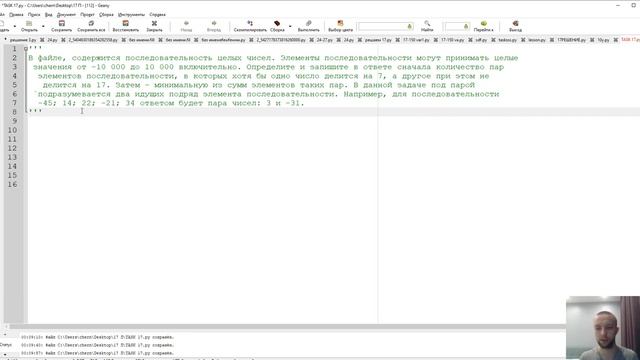This screenshot has height=360, width=640.
Task: Click the Назад (Back) navigation icon
Action: [186, 24]
